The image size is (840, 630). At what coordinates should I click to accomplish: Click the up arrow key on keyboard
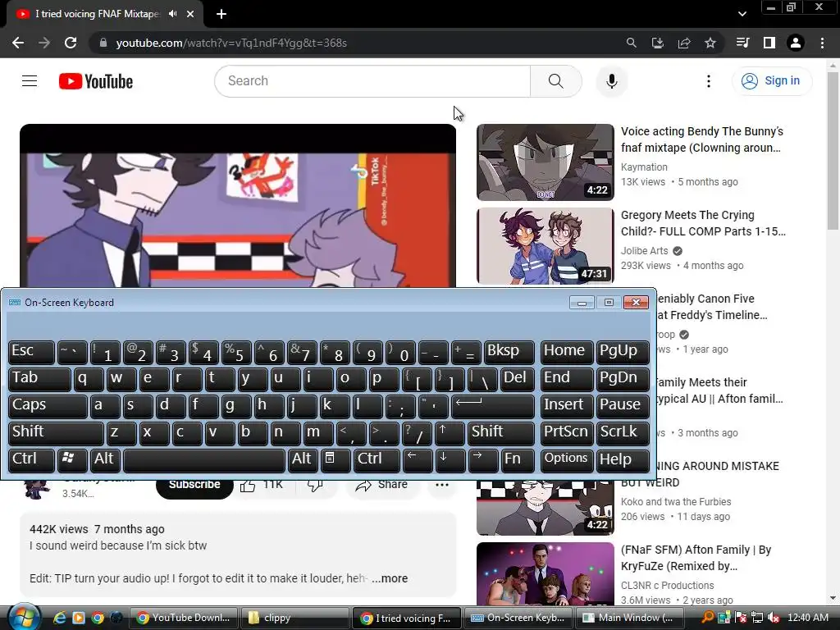click(449, 433)
